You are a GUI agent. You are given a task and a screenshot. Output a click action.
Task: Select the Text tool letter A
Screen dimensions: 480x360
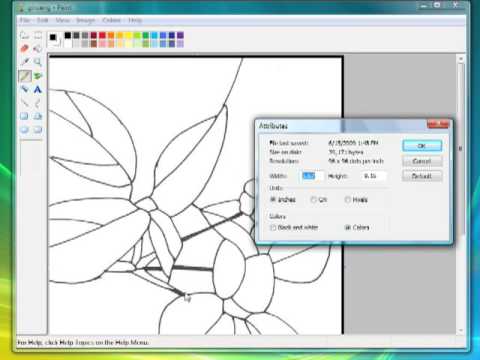38,89
